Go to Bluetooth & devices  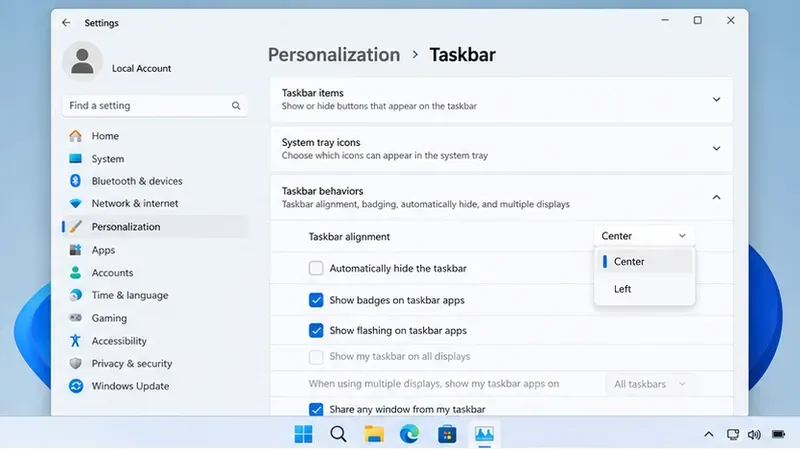[155, 181]
